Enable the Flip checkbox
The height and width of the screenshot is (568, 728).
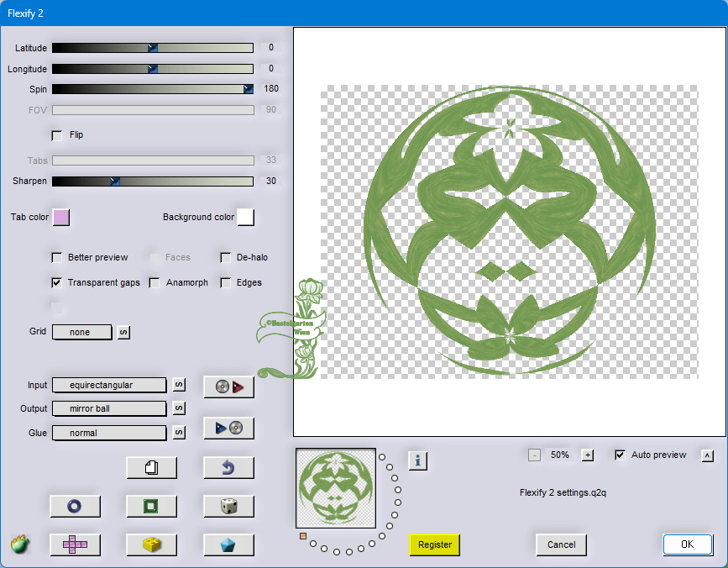pos(57,135)
